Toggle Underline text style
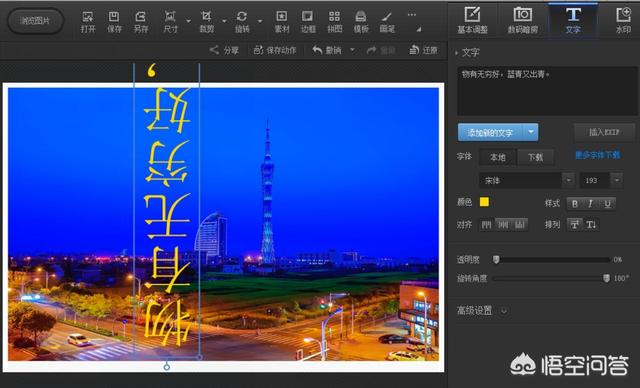 tap(607, 204)
